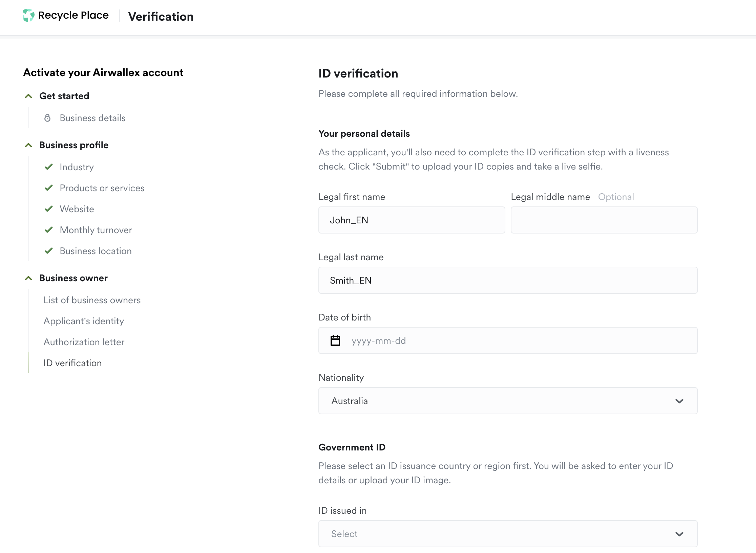Click the checkmark next to Business location

[x=49, y=251]
